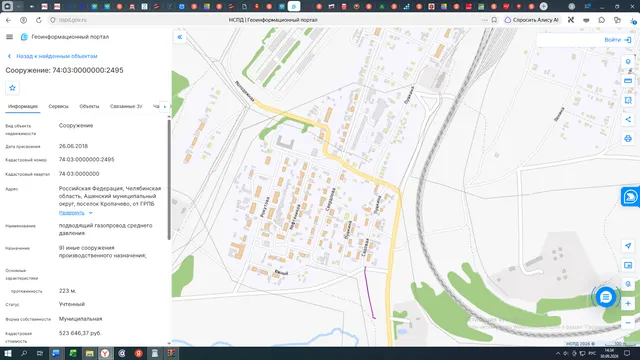Share the map using share icon
Screen dimensions: 640x360
point(628,119)
